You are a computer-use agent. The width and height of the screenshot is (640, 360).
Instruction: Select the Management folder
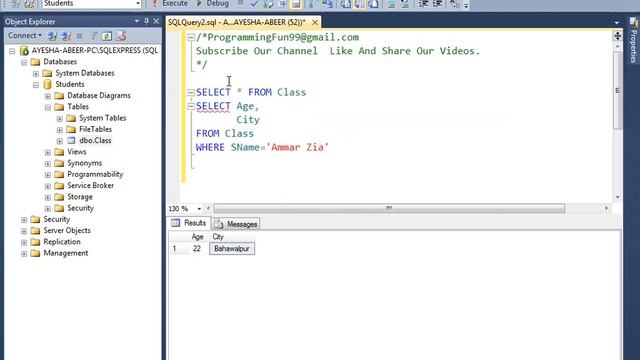[x=66, y=253]
